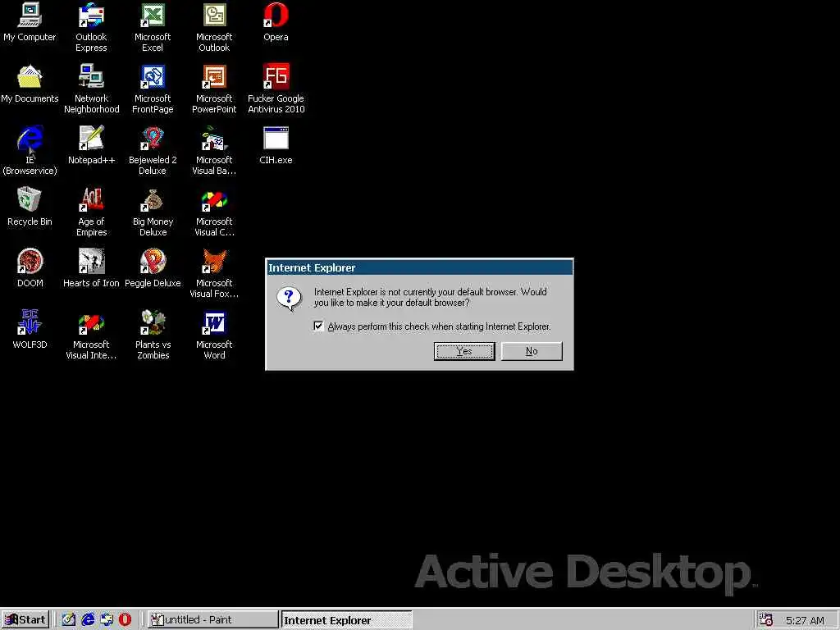Viewport: 840px width, 630px height.
Task: Select the Age of Empires shortcut icon
Action: point(91,200)
